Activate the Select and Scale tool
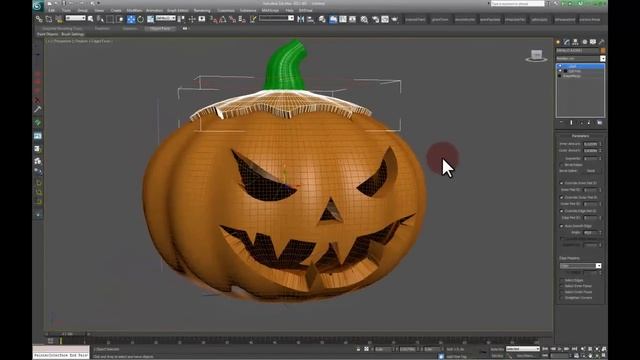The height and width of the screenshot is (360, 640). [150, 19]
